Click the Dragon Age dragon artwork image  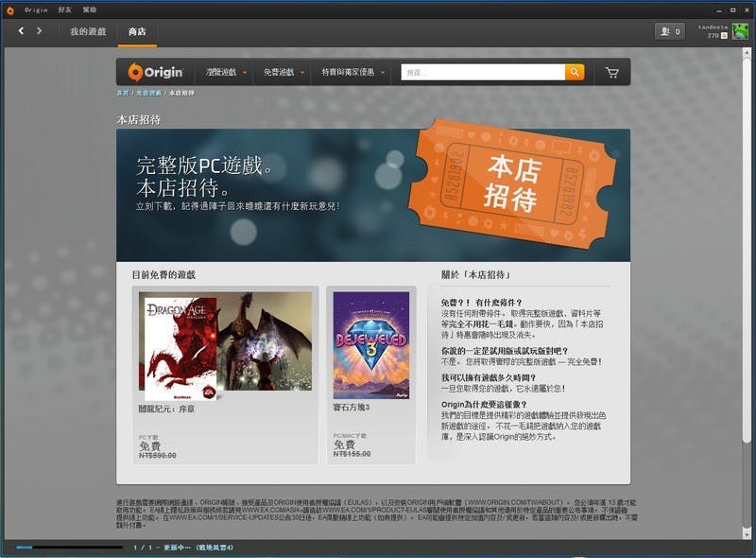265,340
